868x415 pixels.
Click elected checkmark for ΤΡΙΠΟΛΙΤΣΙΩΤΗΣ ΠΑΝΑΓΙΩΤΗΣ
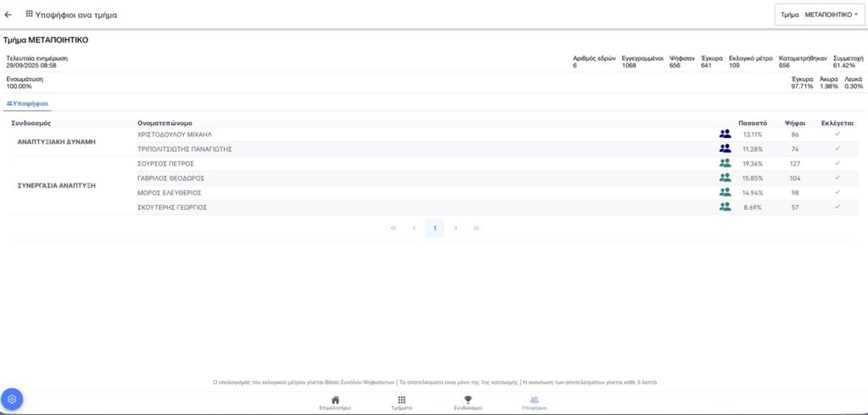[x=837, y=148]
